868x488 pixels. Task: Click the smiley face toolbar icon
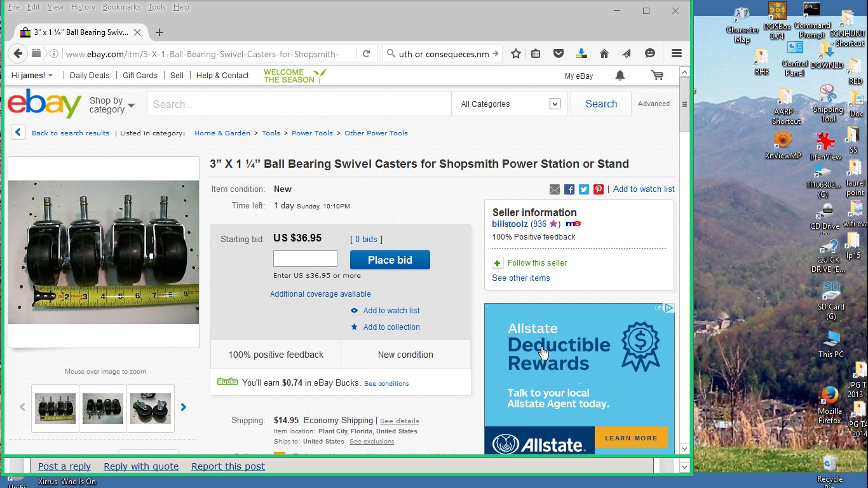649,54
